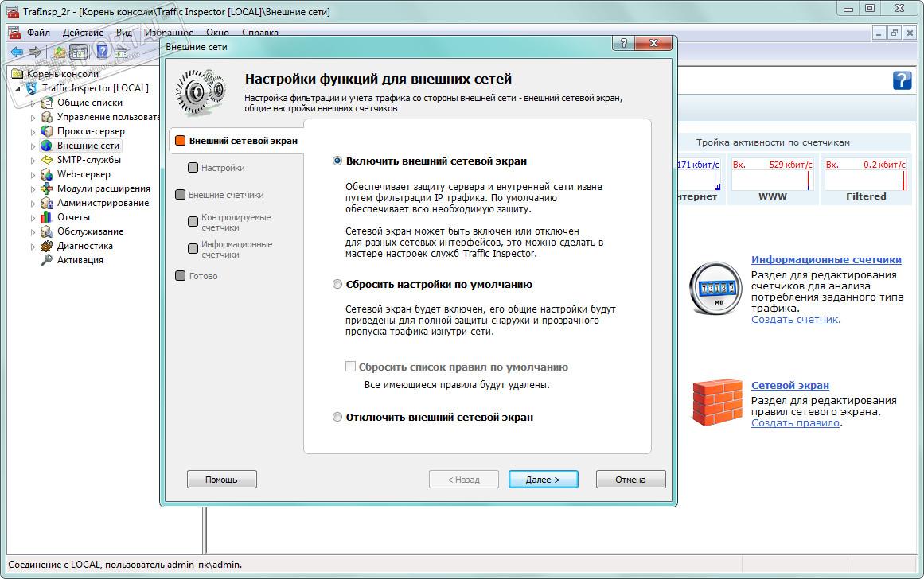Close the Внешние сети dialog
Screen dimensions: 924x579
(653, 43)
